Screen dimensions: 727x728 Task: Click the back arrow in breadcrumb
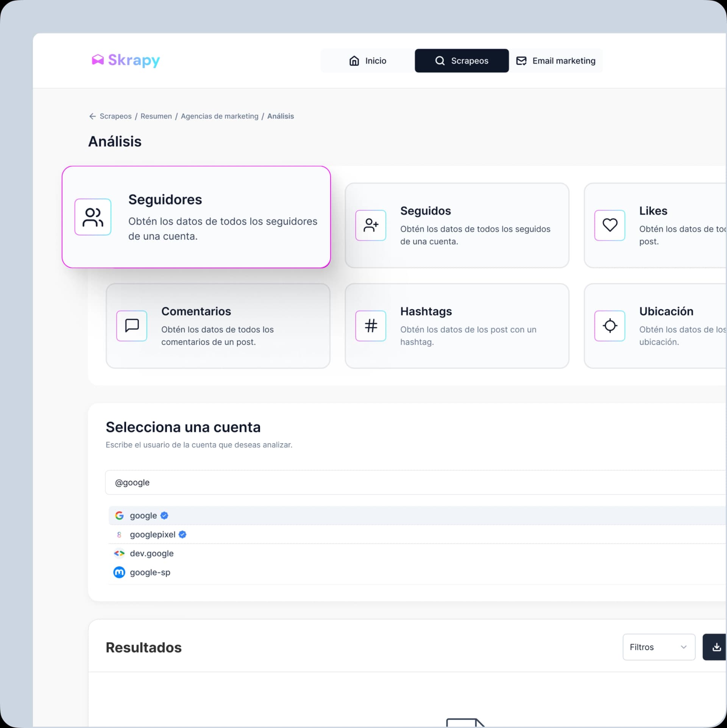click(92, 116)
